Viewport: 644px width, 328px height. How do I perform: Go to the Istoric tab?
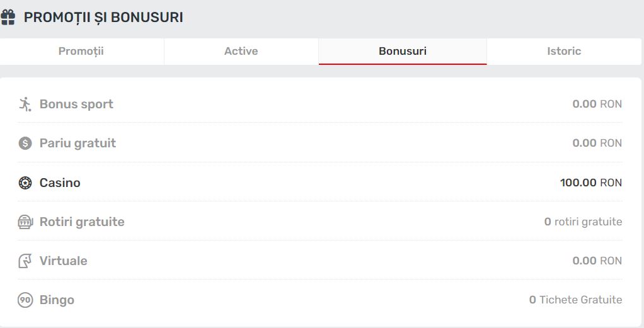point(564,52)
